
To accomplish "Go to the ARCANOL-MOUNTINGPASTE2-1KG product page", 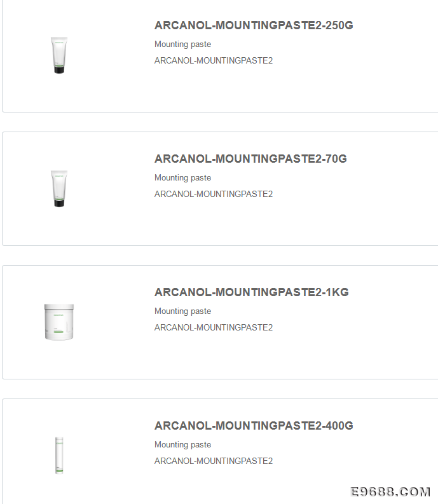I will pyautogui.click(x=252, y=292).
